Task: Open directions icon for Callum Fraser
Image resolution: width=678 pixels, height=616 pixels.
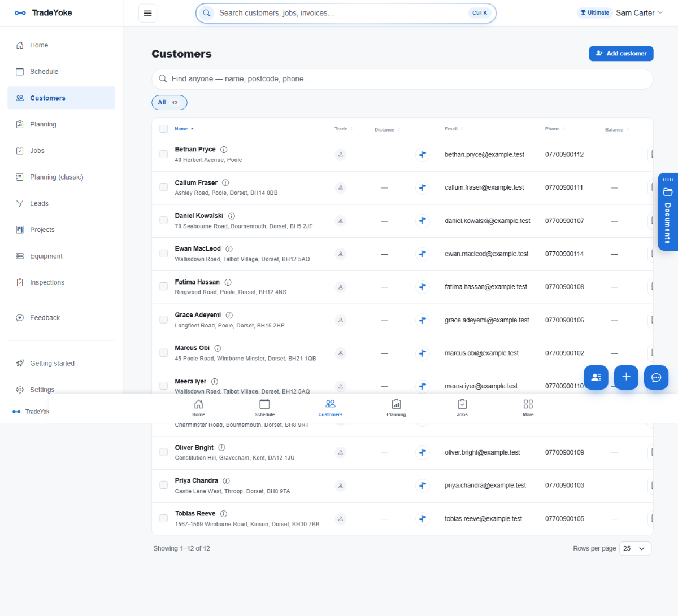Action: [x=423, y=187]
